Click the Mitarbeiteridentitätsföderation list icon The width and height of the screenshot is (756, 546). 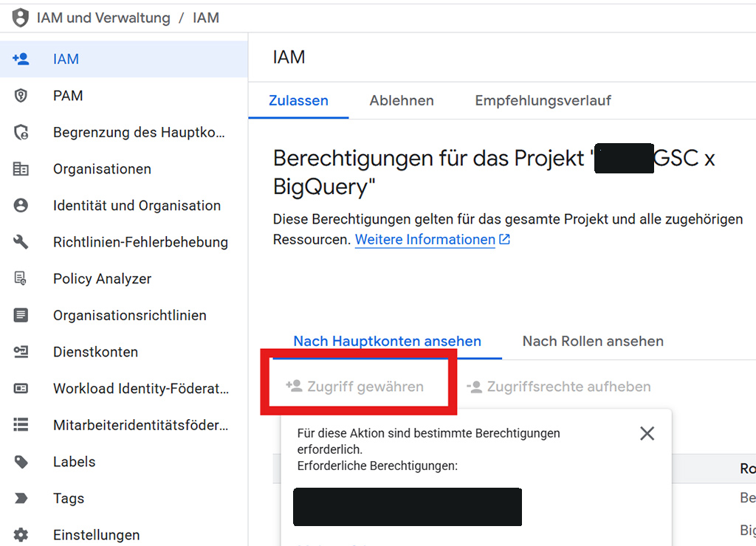(21, 424)
